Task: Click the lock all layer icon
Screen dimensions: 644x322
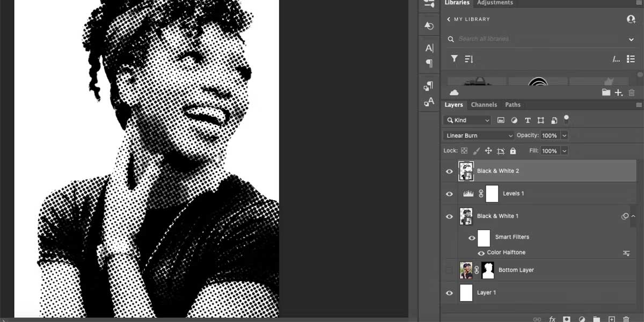Action: (513, 151)
